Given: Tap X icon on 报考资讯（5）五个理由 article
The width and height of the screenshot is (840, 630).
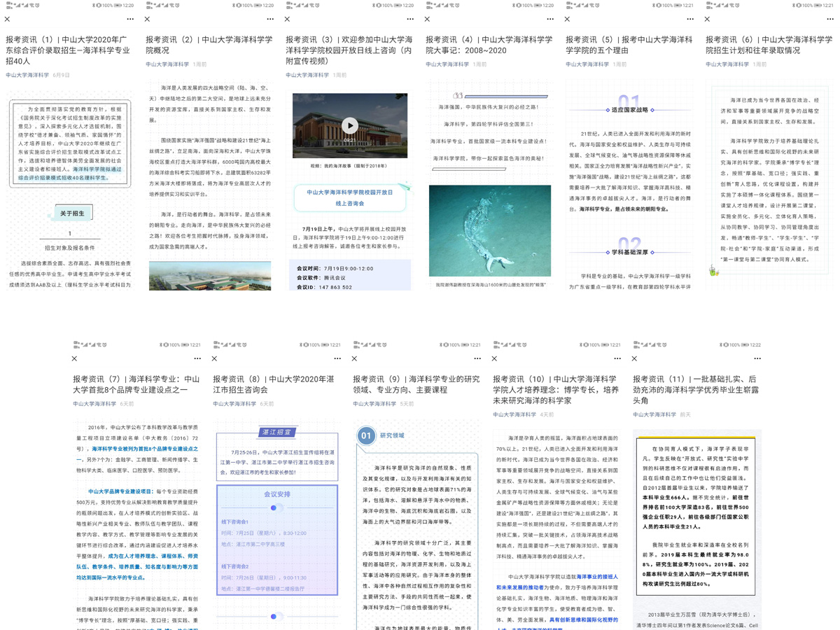Looking at the screenshot, I should [568, 20].
